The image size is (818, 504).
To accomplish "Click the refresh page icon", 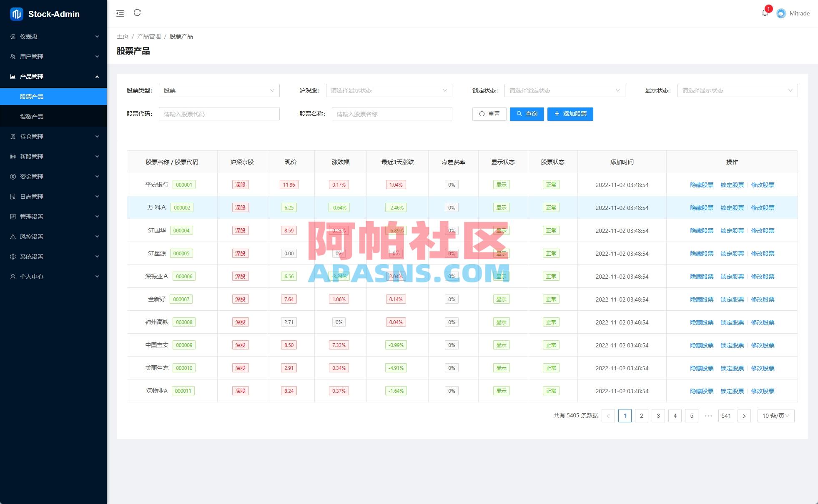I will tap(138, 13).
